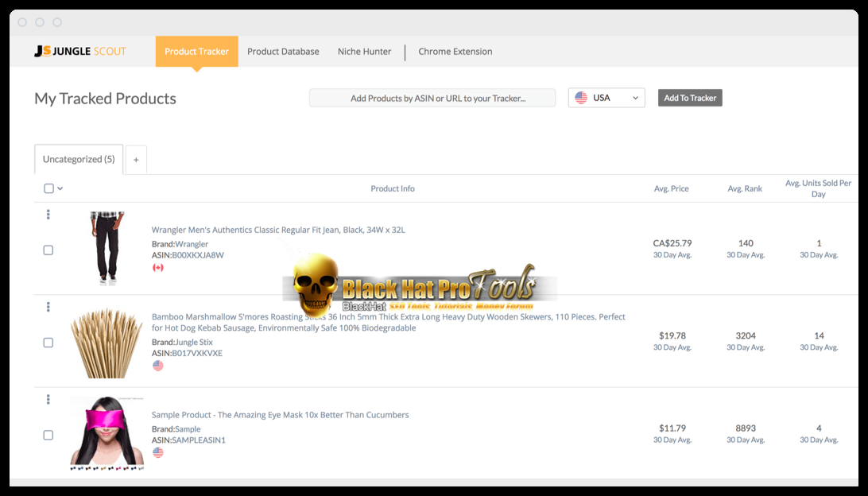Sort by the Avg. Rank column header
Image resolution: width=868 pixels, height=496 pixels.
coord(745,188)
